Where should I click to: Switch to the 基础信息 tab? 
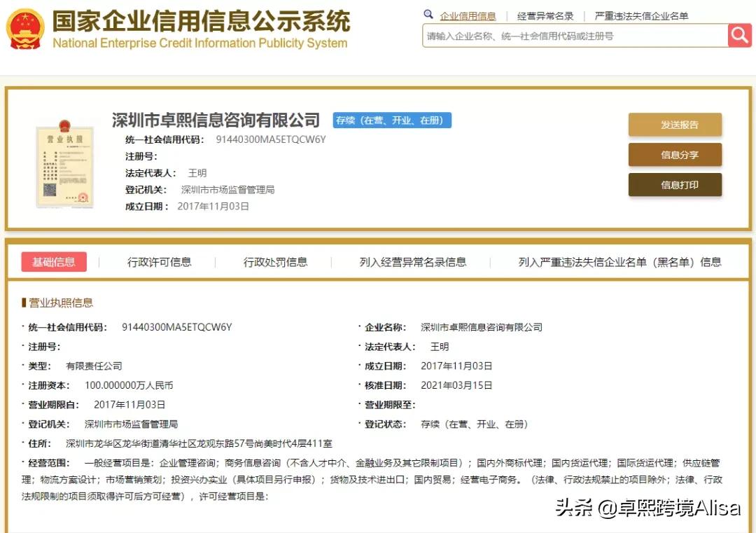pyautogui.click(x=54, y=261)
